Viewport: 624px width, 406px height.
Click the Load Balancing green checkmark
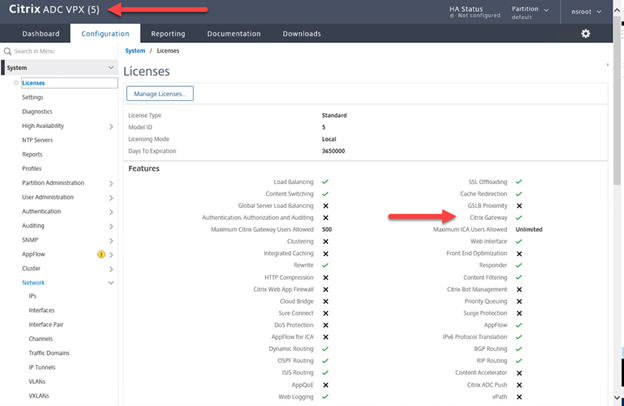325,182
